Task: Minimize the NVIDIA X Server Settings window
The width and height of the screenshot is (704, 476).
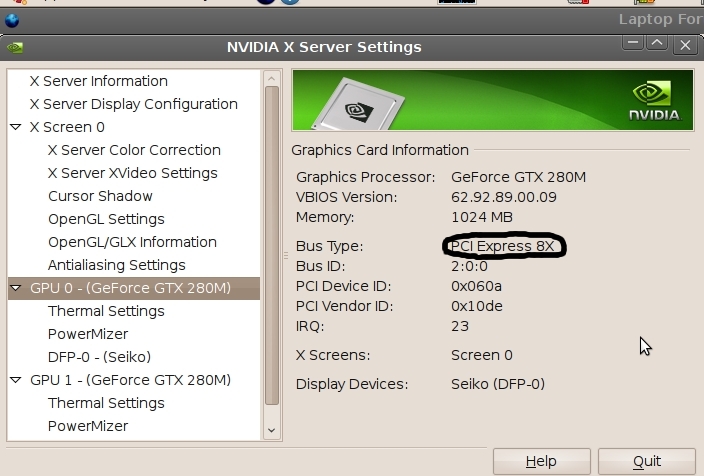Action: [633, 43]
